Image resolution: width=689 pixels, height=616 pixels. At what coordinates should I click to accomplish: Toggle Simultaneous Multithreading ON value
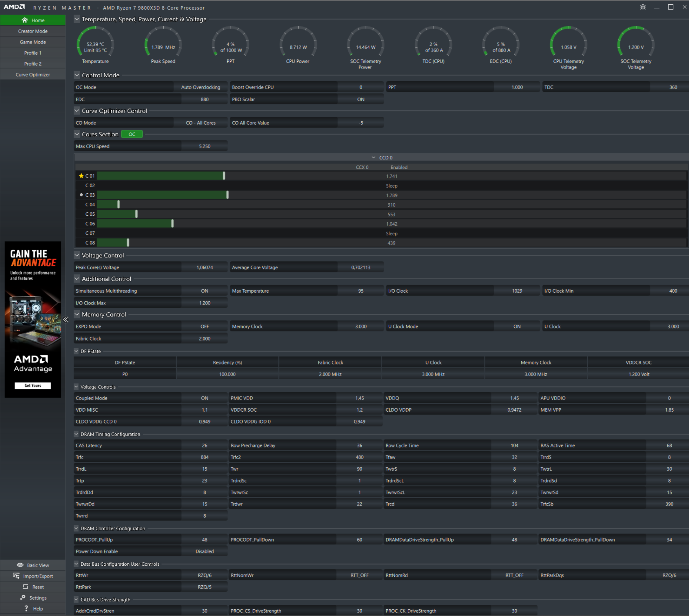[204, 291]
